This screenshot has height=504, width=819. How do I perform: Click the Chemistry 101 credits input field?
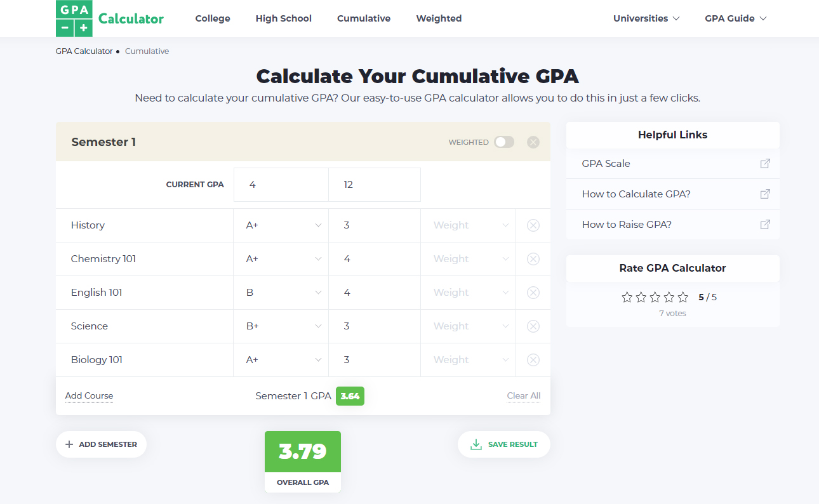[x=375, y=259]
